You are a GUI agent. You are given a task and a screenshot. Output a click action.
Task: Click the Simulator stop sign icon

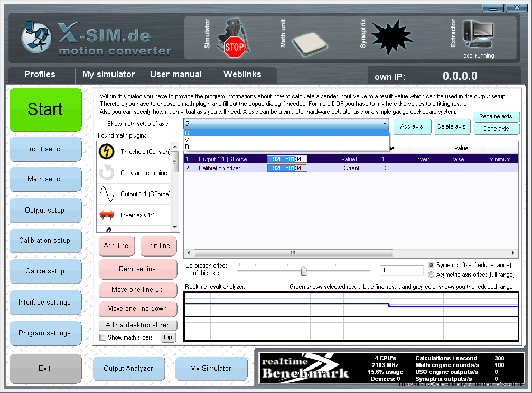(234, 47)
